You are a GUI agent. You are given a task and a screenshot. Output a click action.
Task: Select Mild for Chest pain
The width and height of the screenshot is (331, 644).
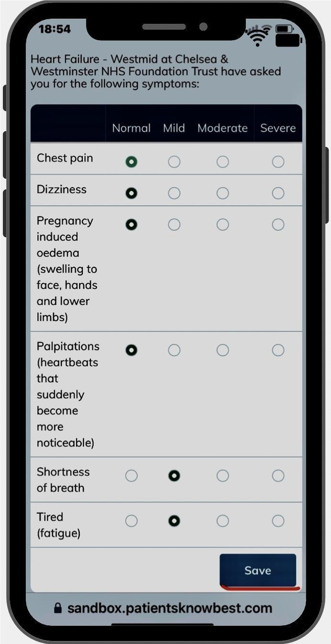point(174,162)
